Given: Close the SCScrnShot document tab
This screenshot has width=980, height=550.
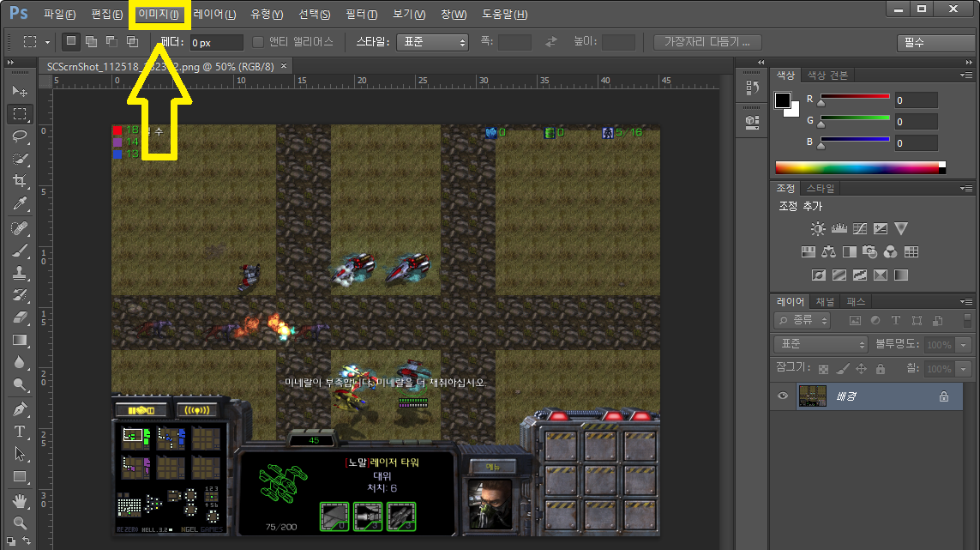Looking at the screenshot, I should (284, 66).
